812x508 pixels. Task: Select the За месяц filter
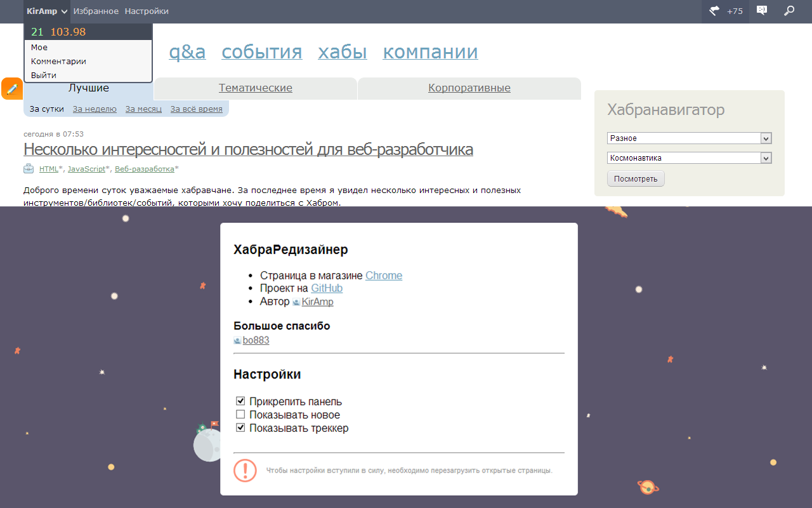[x=143, y=109]
